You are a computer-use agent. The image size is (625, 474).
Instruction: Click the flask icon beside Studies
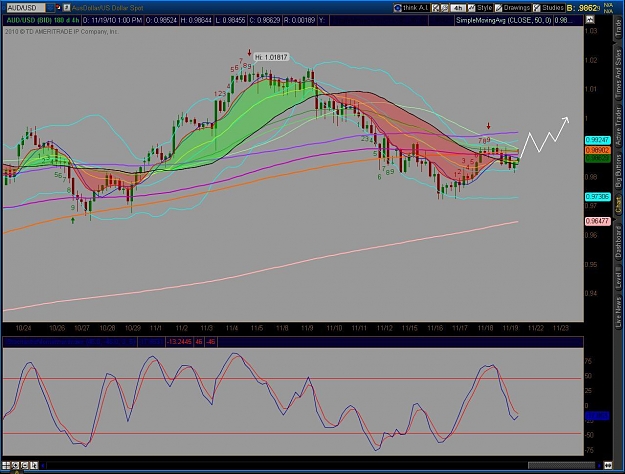(537, 8)
